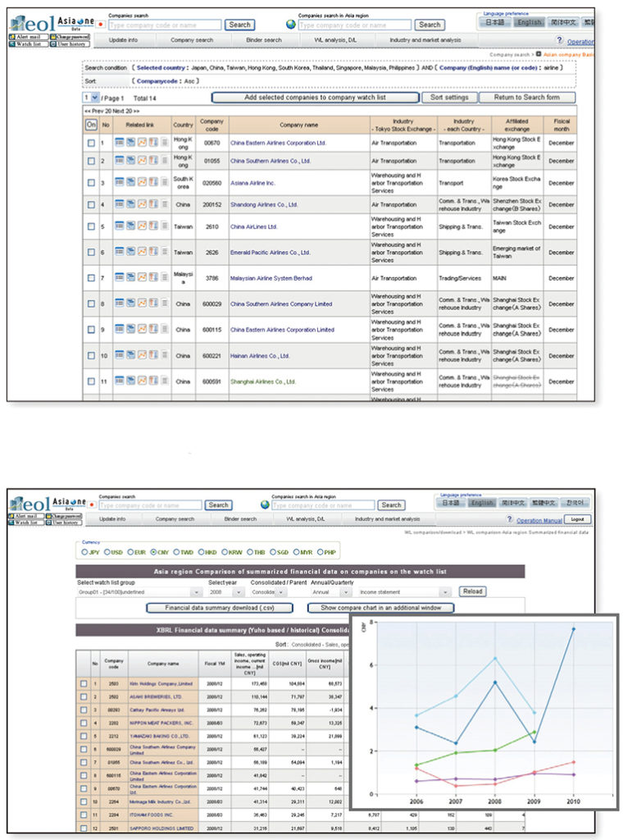Viewport: 628px width, 840px height.
Task: Select the HKD currency radio button
Action: [x=202, y=552]
